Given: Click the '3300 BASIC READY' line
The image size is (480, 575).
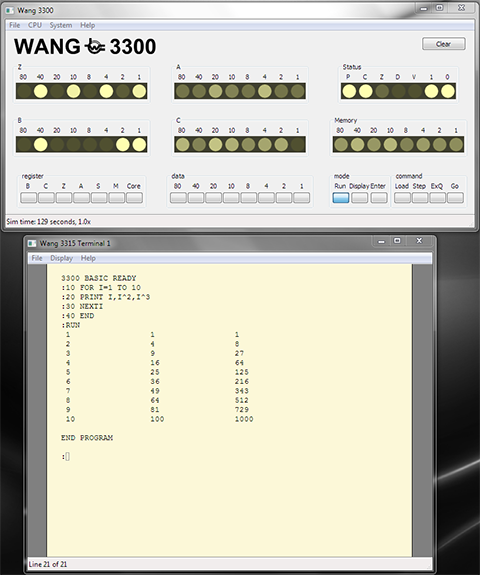Looking at the screenshot, I should point(99,278).
